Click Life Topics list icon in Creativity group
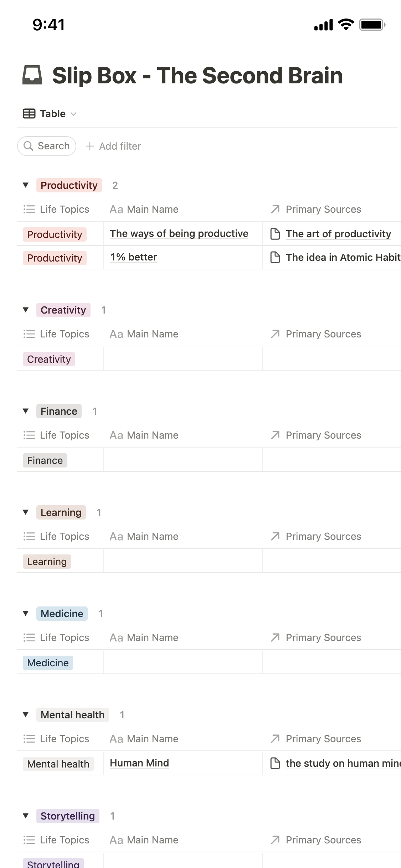This screenshot has height=868, width=401. [x=29, y=334]
